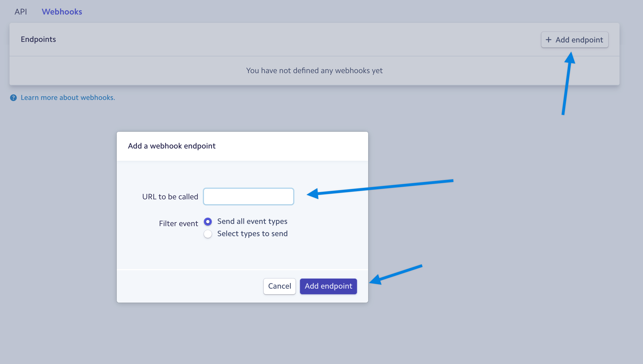Click the blue question mark help icon
This screenshot has width=643, height=364.
point(13,98)
